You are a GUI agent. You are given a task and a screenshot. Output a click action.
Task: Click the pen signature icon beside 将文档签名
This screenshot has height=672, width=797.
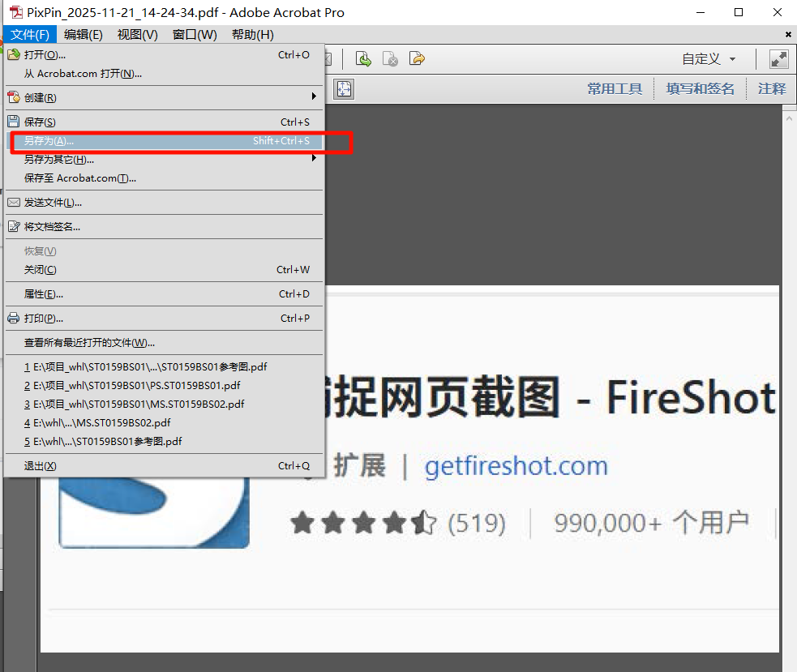click(x=14, y=227)
